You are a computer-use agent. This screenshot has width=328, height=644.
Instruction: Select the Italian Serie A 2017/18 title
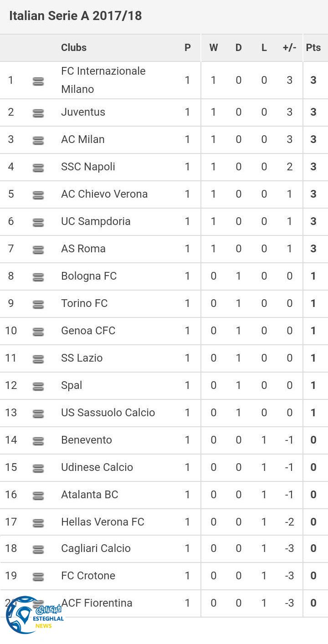pyautogui.click(x=76, y=16)
